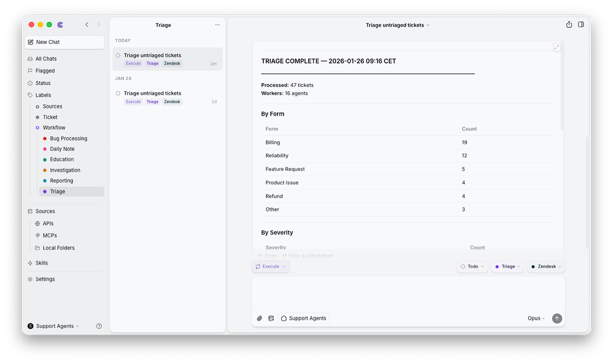The width and height of the screenshot is (613, 364).
Task: Open the Opus model dropdown
Action: [x=536, y=319]
